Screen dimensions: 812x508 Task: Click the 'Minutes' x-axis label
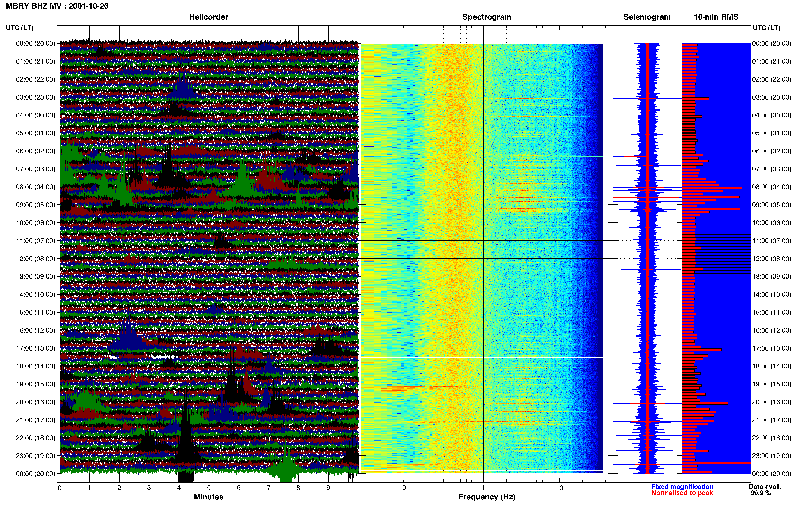tap(209, 497)
